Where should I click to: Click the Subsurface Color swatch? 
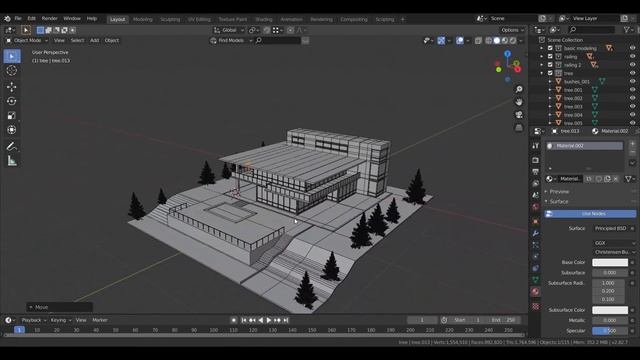click(x=610, y=310)
